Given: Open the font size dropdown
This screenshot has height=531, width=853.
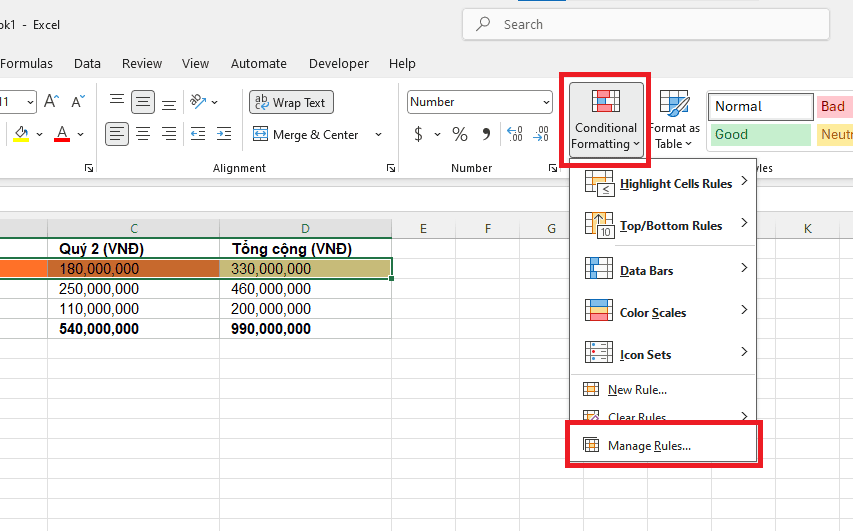Looking at the screenshot, I should point(30,102).
